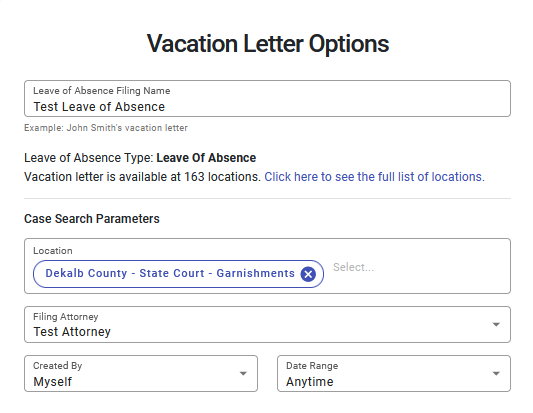Click the Case Search Parameters heading
The height and width of the screenshot is (413, 533).
[x=91, y=219]
